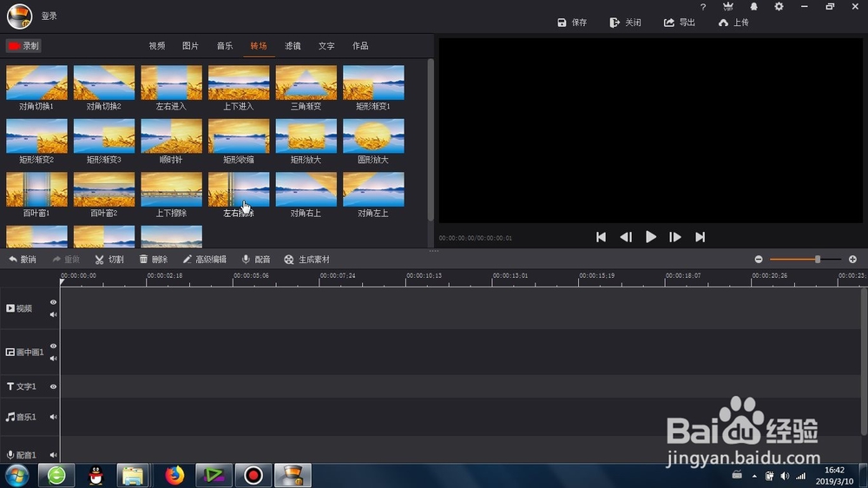
Task: Step back one frame
Action: [626, 237]
